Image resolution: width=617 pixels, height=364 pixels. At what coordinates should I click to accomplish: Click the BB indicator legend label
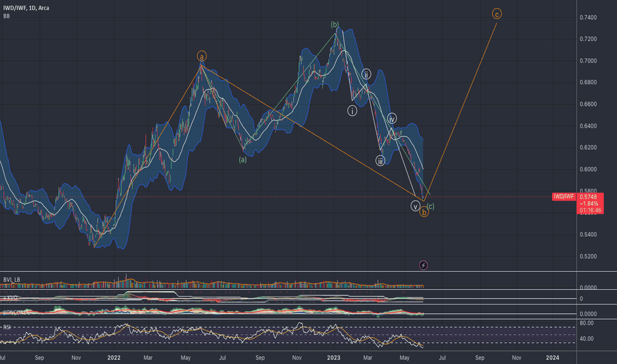[7, 16]
